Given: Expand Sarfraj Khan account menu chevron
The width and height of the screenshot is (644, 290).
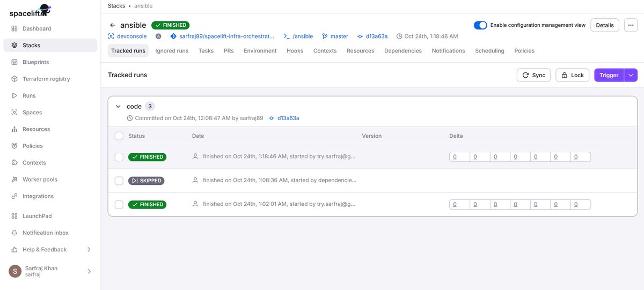Looking at the screenshot, I should (89, 271).
